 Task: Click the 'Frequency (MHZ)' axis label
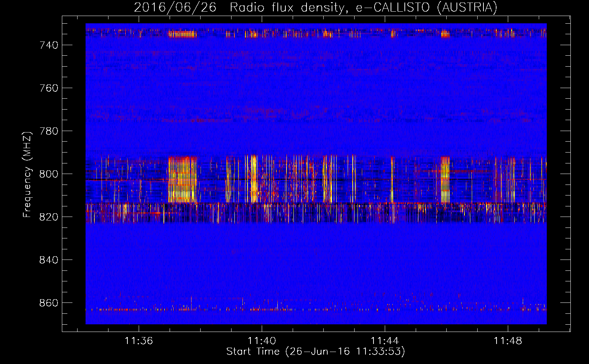(x=27, y=174)
